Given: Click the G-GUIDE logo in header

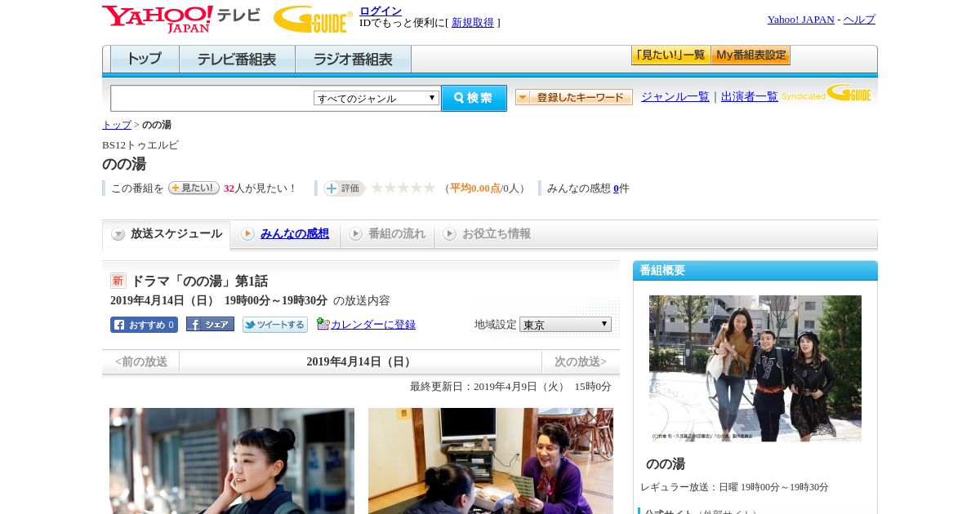Looking at the screenshot, I should pyautogui.click(x=313, y=19).
